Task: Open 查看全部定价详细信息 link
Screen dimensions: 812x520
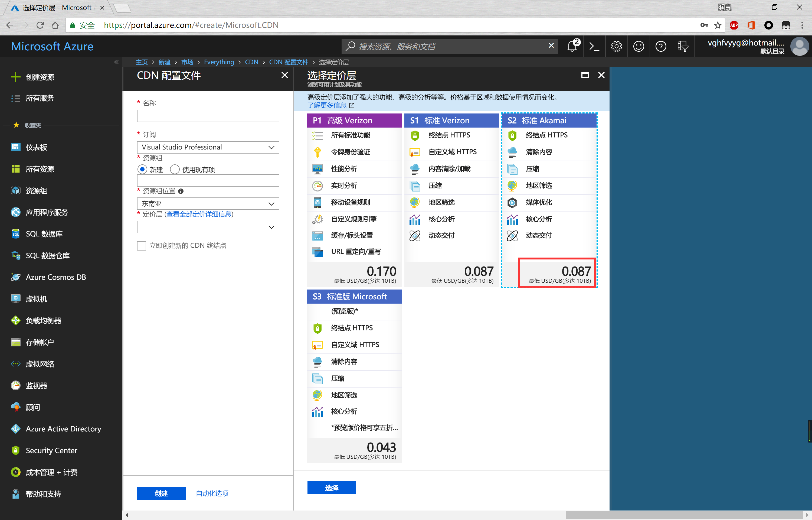Action: point(199,214)
